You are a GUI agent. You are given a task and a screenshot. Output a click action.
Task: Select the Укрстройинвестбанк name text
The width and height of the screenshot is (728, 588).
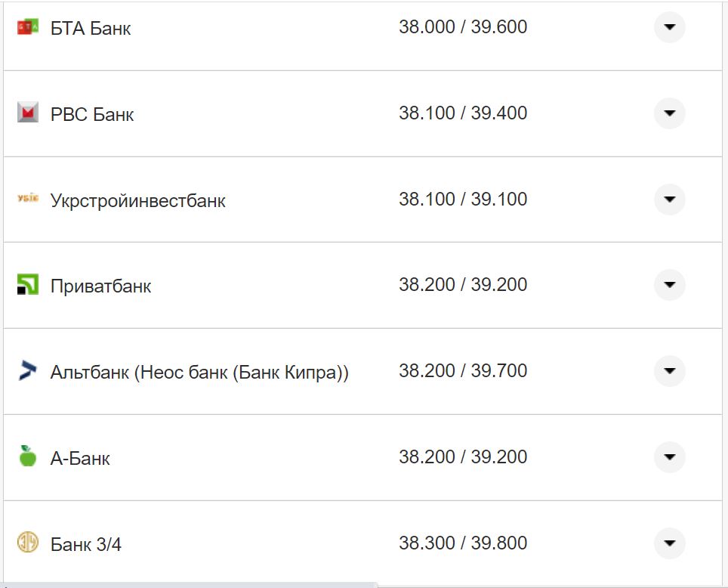click(137, 201)
